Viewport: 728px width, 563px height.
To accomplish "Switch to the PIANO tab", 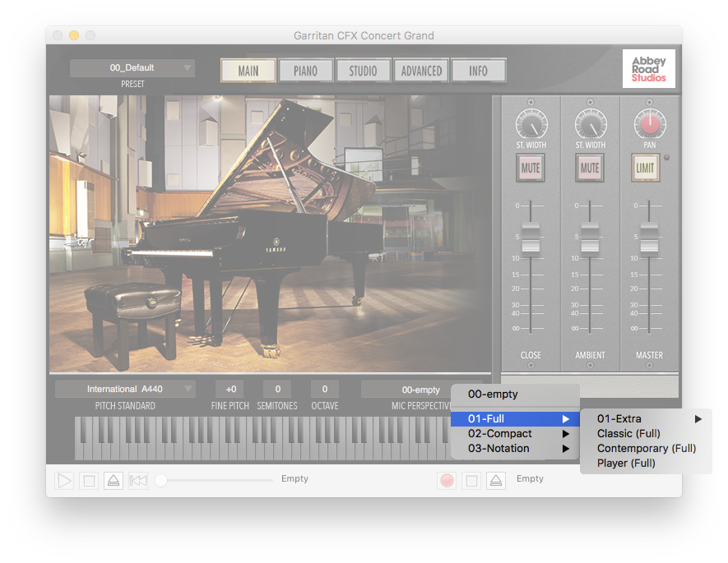I will (x=305, y=71).
